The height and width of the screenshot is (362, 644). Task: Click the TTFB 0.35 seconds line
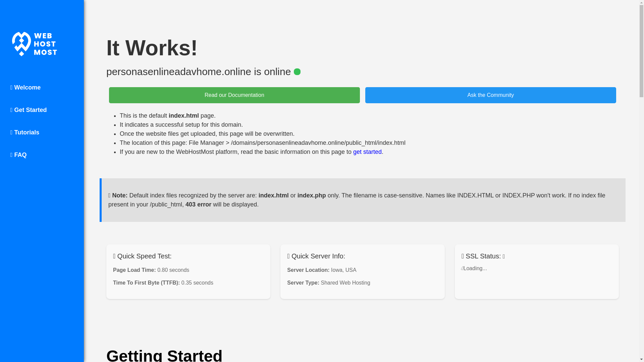pyautogui.click(x=163, y=283)
